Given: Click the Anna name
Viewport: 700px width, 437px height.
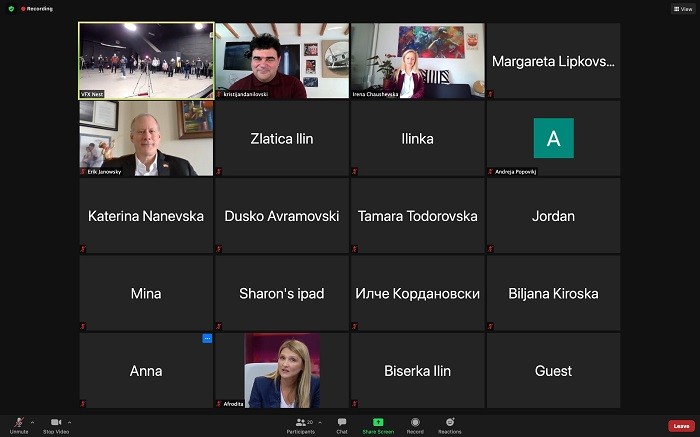Looking at the screenshot, I should coord(146,371).
